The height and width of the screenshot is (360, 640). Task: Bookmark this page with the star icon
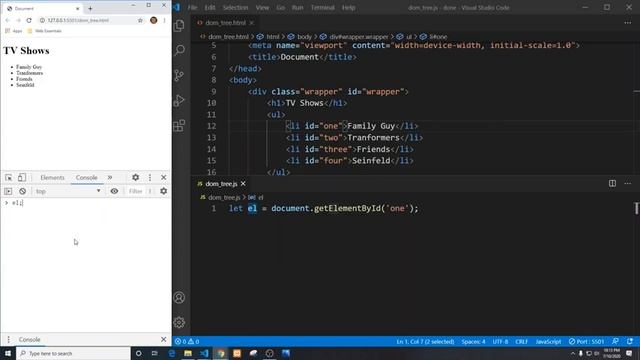(x=140, y=20)
